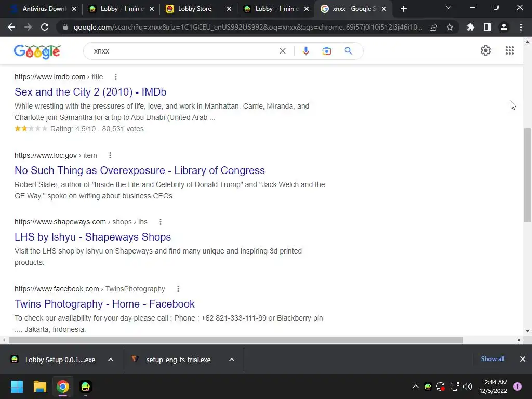
Task: Open the Windows Start menu
Action: [x=17, y=387]
